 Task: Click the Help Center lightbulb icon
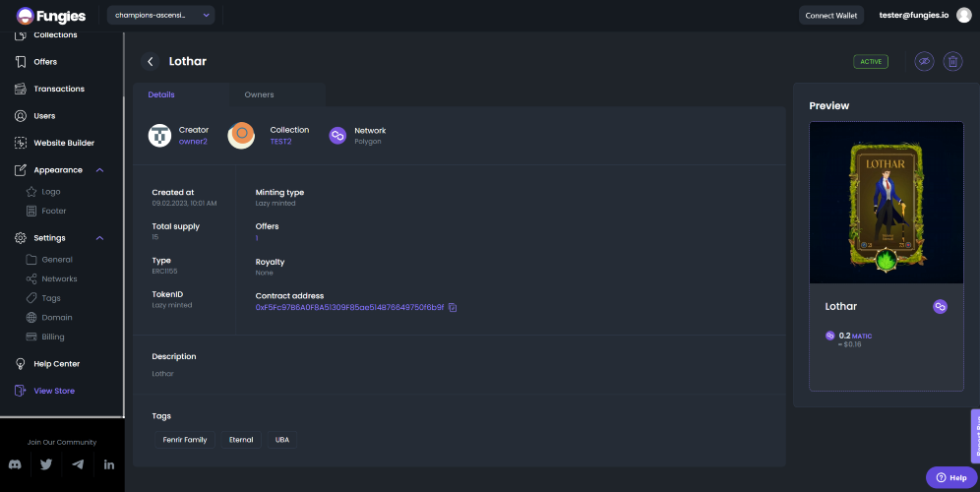coord(21,364)
